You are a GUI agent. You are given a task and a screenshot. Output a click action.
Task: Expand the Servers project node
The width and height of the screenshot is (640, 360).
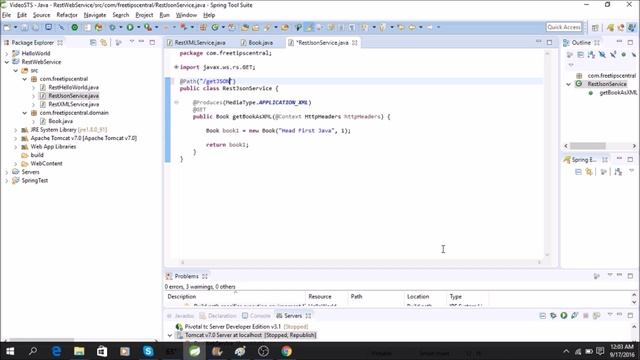[7, 172]
